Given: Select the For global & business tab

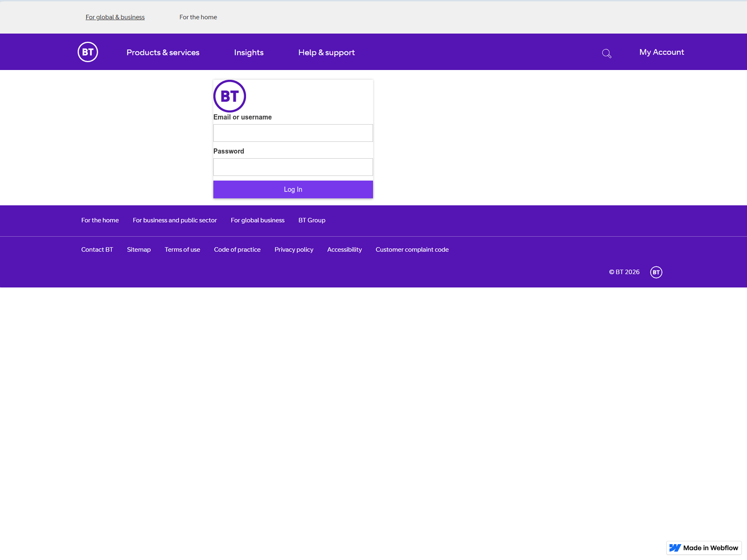Looking at the screenshot, I should tap(115, 17).
